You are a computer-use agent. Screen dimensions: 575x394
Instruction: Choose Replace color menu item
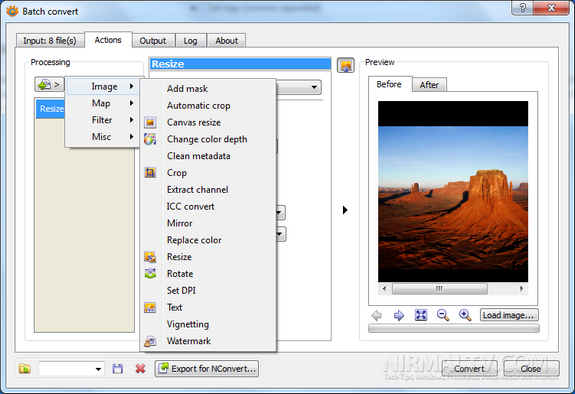coord(208,240)
